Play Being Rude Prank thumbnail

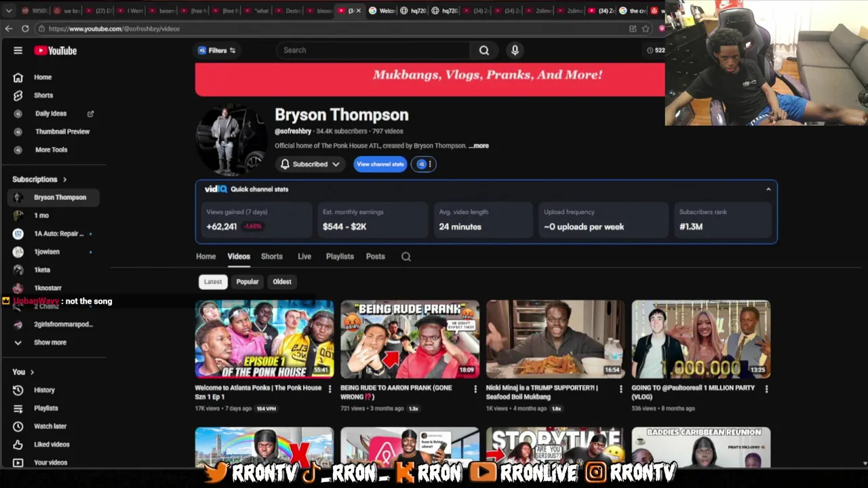pyautogui.click(x=410, y=340)
